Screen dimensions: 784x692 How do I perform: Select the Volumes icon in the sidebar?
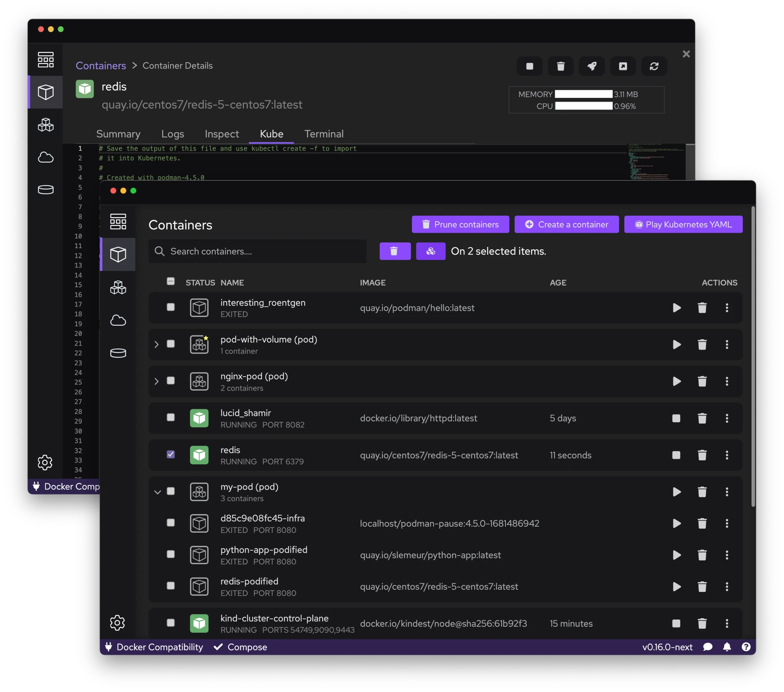[x=118, y=353]
